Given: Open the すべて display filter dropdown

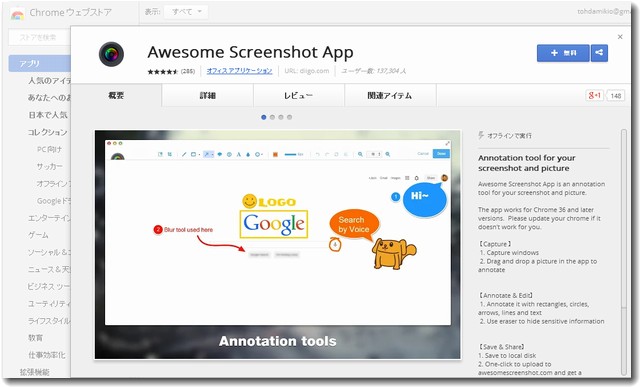Looking at the screenshot, I should (186, 12).
